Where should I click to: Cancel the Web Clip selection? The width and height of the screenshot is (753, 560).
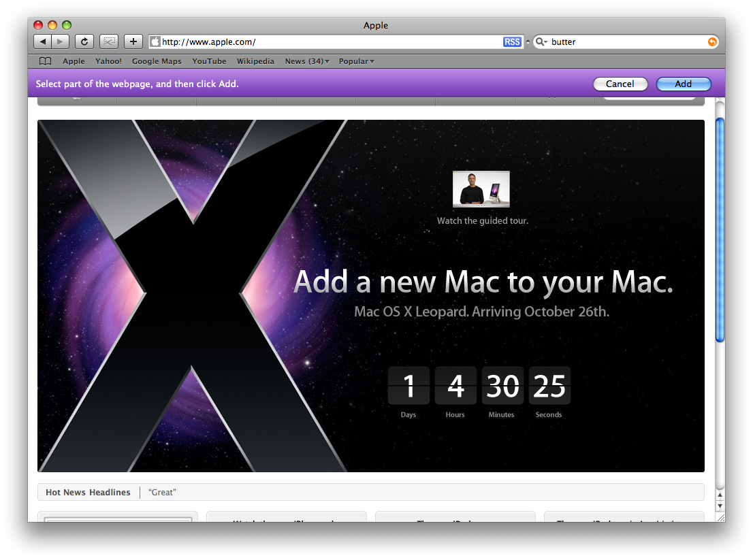click(x=620, y=84)
